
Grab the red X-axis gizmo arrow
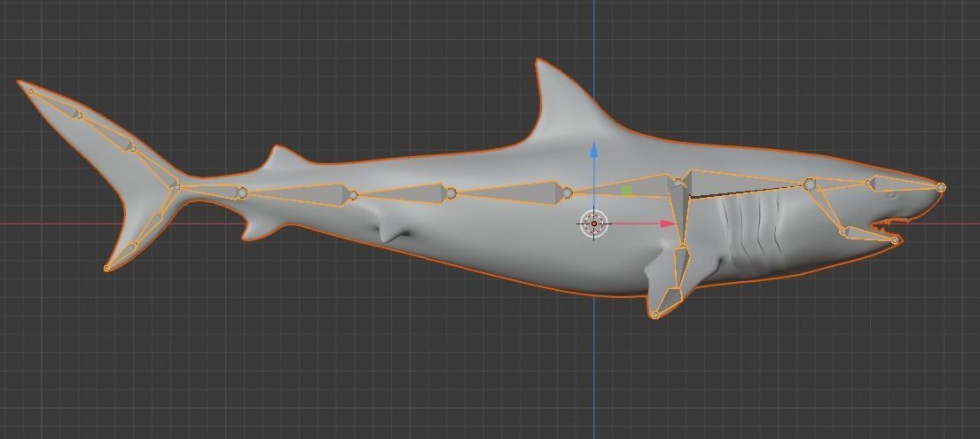pos(668,223)
